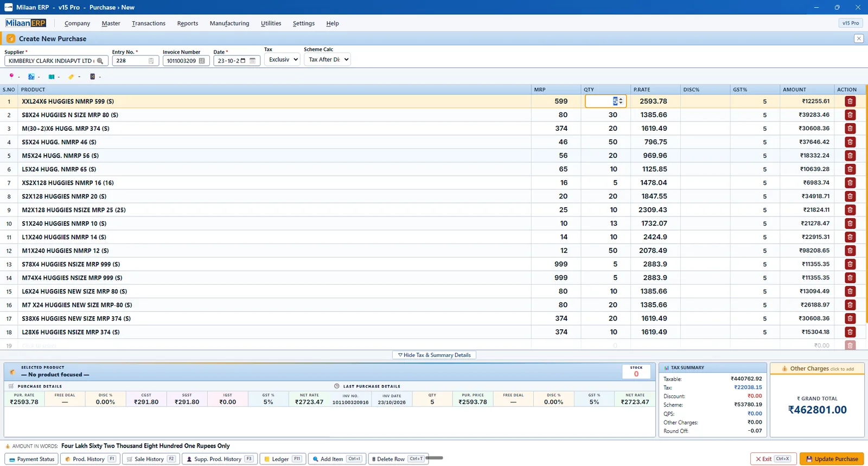Click the supplier search magnifier icon
This screenshot has width=868, height=466.
(x=100, y=61)
